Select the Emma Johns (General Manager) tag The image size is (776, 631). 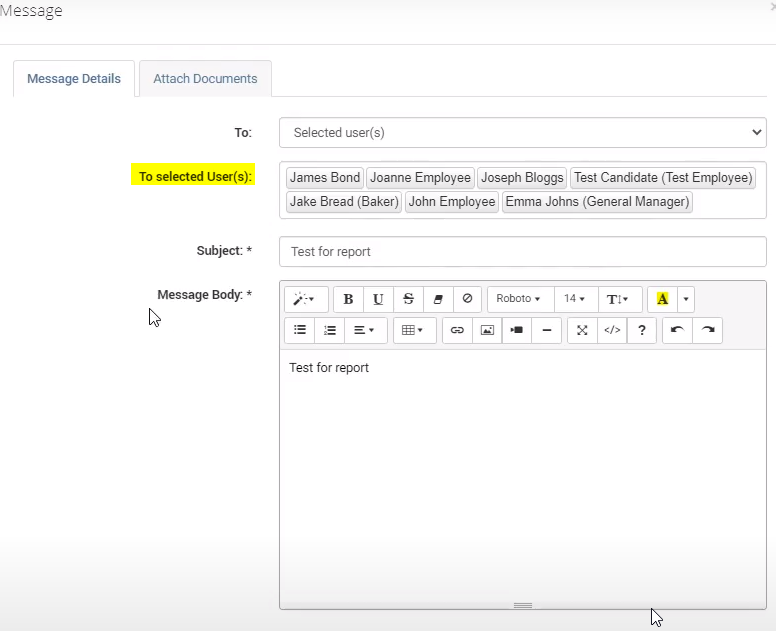pyautogui.click(x=597, y=202)
